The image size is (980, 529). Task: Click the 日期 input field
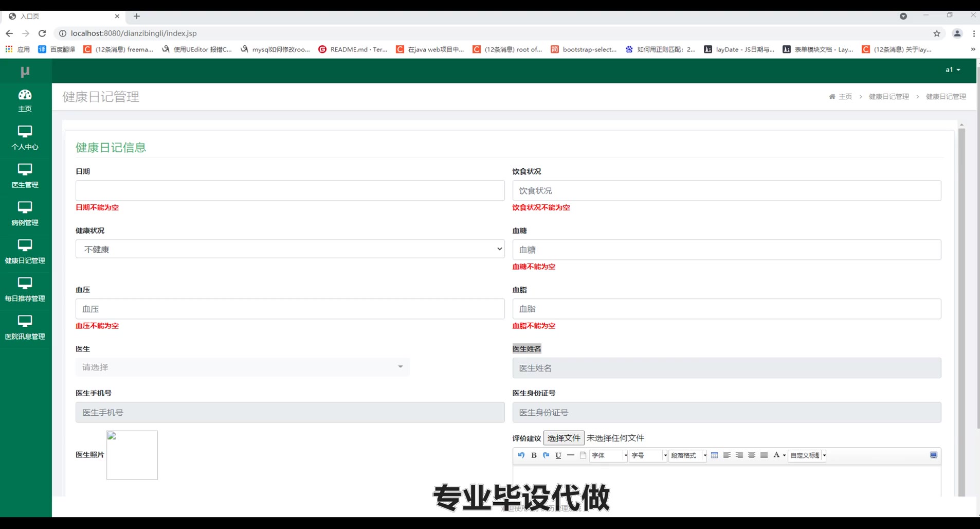coord(290,190)
